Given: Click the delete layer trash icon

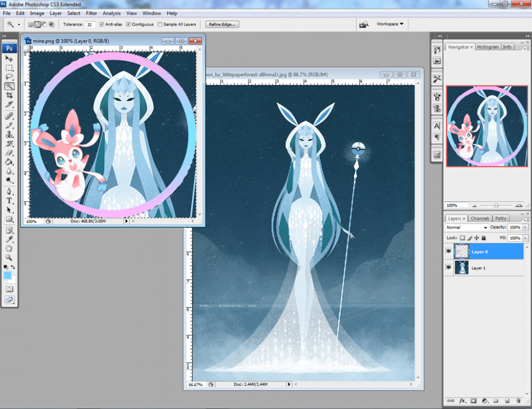Looking at the screenshot, I should click(x=518, y=401).
